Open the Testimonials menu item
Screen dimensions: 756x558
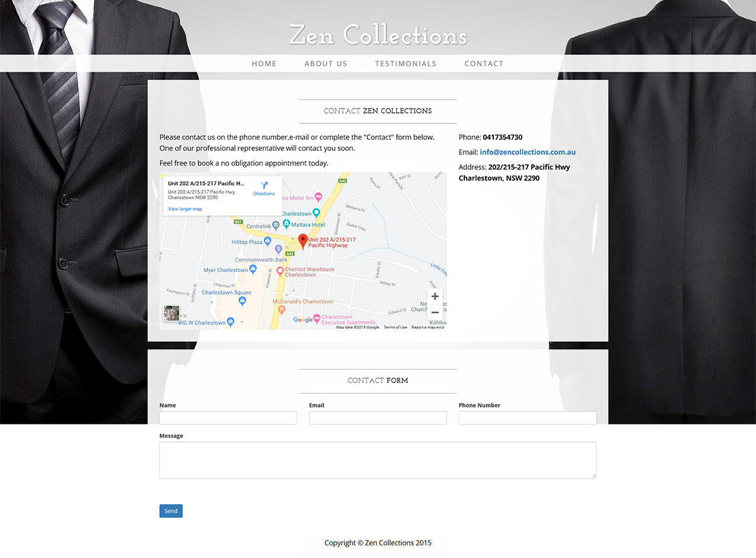[406, 64]
